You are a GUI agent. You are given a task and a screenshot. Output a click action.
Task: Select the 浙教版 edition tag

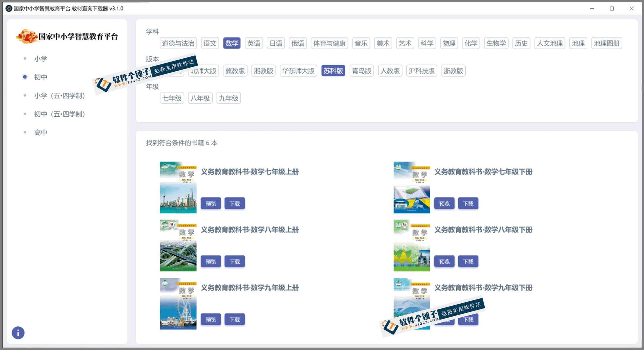(x=453, y=71)
